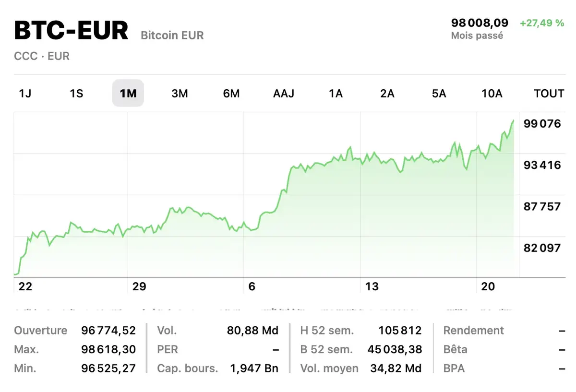The width and height of the screenshot is (576, 392).
Task: Select the 1S one-week range tab
Action: click(x=76, y=94)
